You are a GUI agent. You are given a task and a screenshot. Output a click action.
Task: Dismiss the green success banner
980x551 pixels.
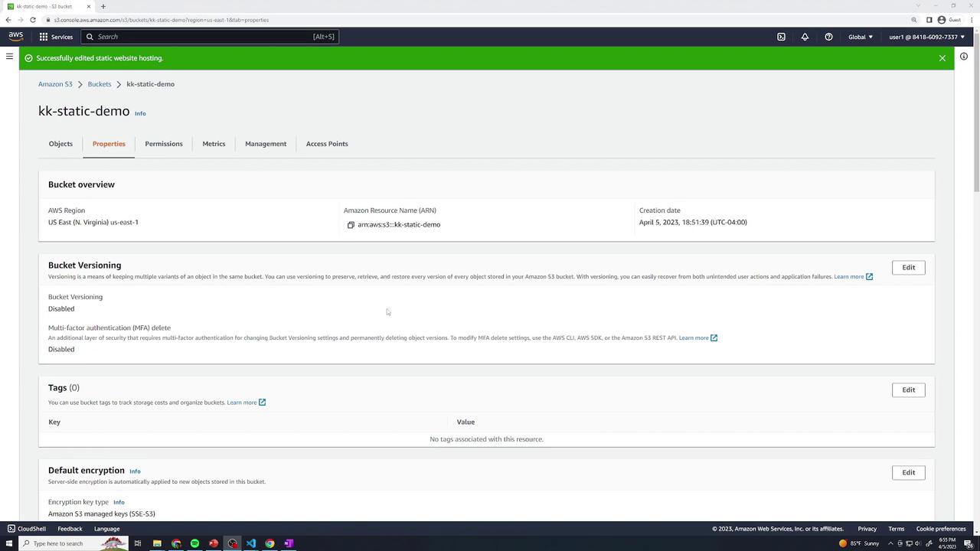click(x=942, y=58)
